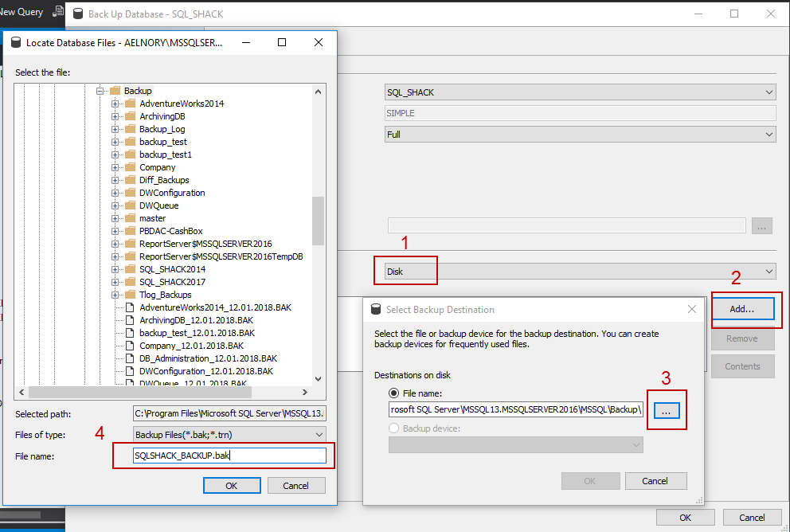Click Cancel in Back Up Database window
This screenshot has width=790, height=532.
pyautogui.click(x=752, y=518)
